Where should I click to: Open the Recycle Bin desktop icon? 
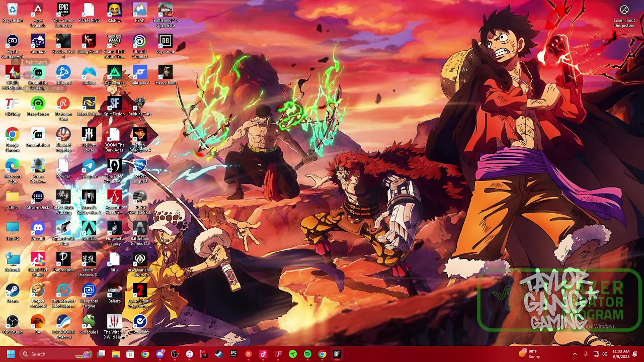(x=12, y=14)
